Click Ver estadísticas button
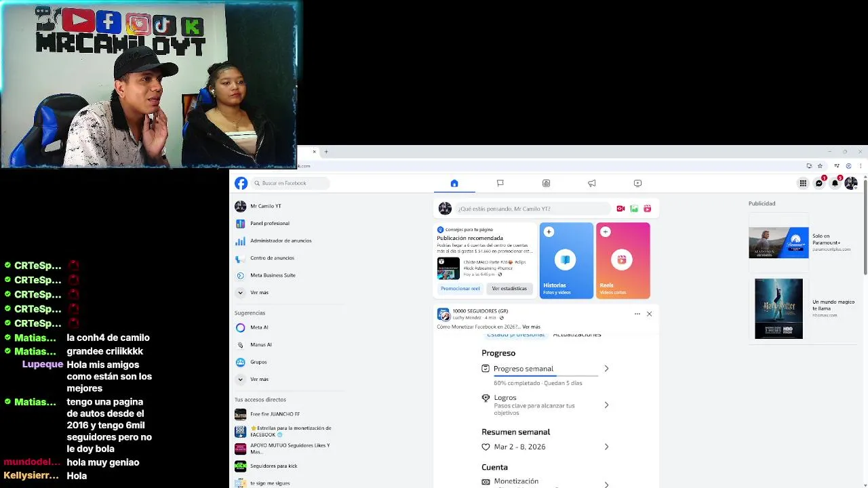Screen dimensions: 868x488 tap(509, 289)
